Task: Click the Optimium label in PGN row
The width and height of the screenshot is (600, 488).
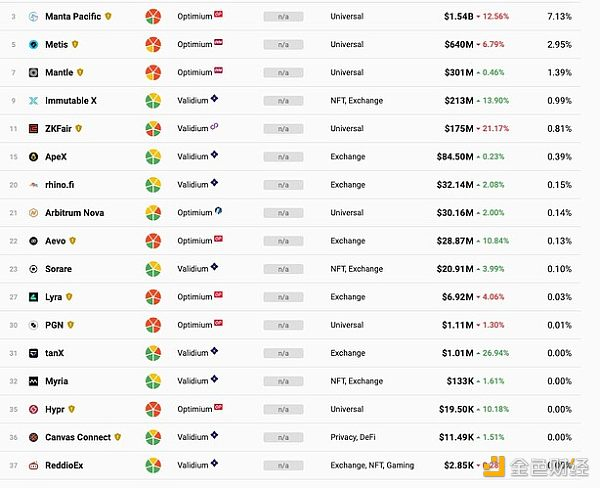Action: tap(194, 325)
